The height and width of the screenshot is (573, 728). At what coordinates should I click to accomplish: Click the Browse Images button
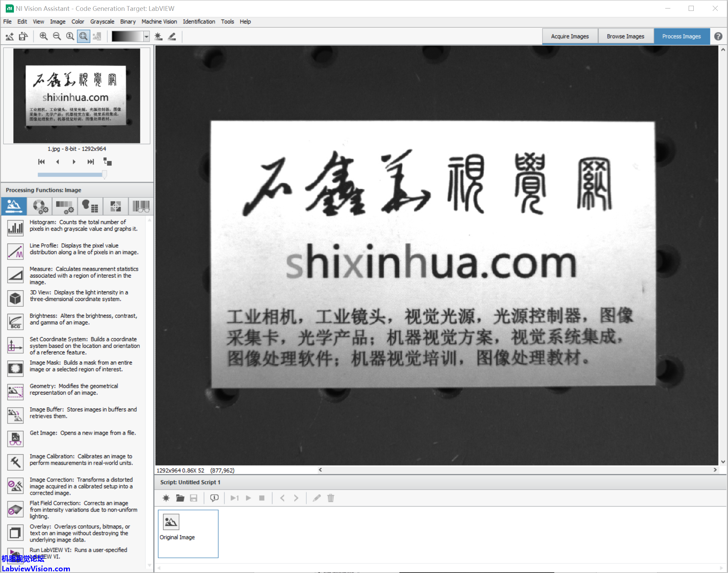point(625,36)
